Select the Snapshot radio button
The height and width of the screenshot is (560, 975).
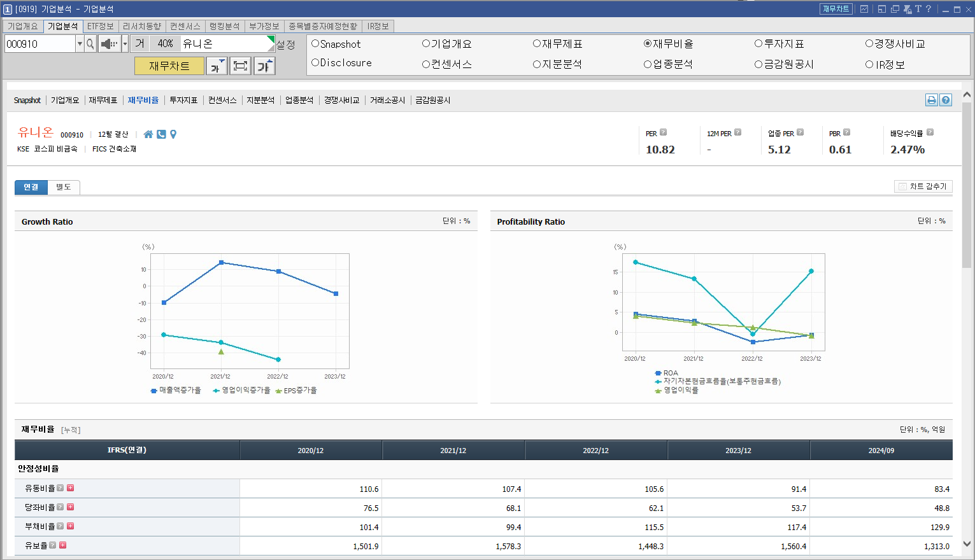315,44
